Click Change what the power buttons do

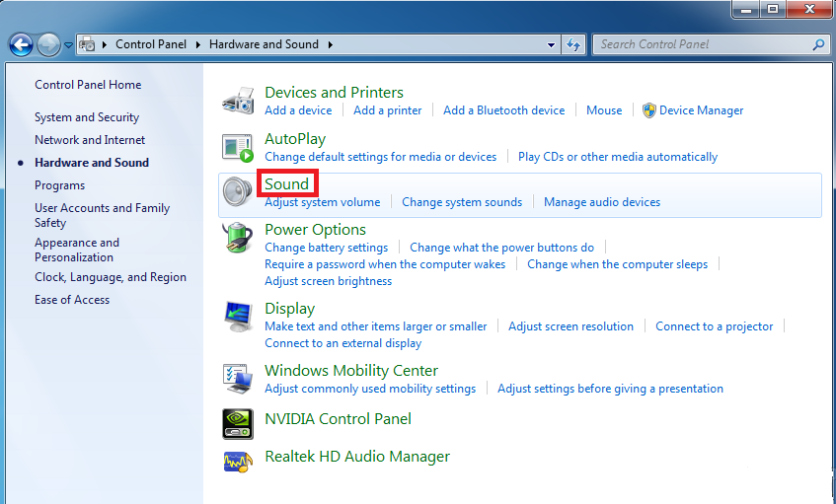(x=501, y=248)
